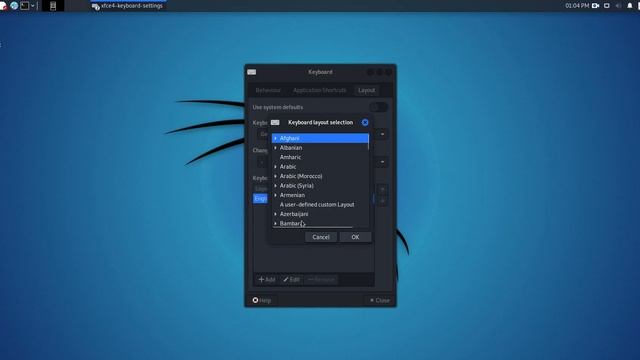
Task: Select the Afghani layout row
Action: pyautogui.click(x=320, y=138)
